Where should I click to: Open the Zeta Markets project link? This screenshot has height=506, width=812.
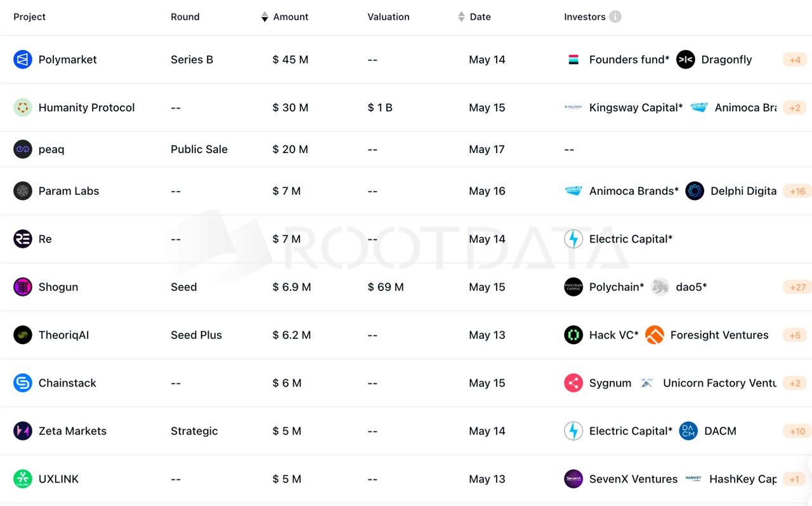[x=72, y=431]
